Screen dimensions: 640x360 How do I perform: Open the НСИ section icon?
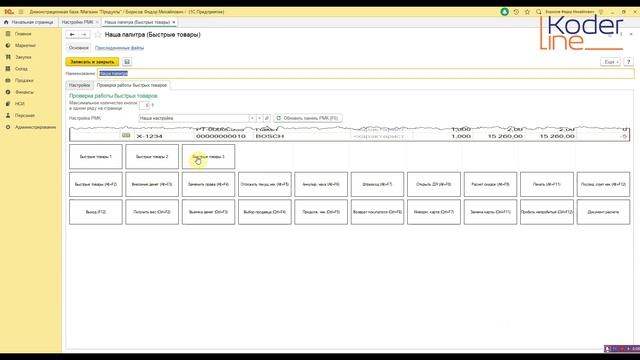click(8, 104)
